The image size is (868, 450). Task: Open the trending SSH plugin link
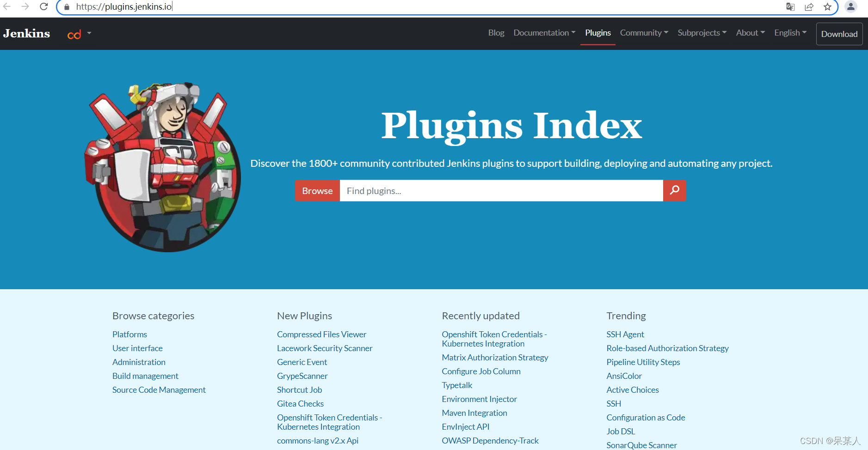click(x=614, y=403)
